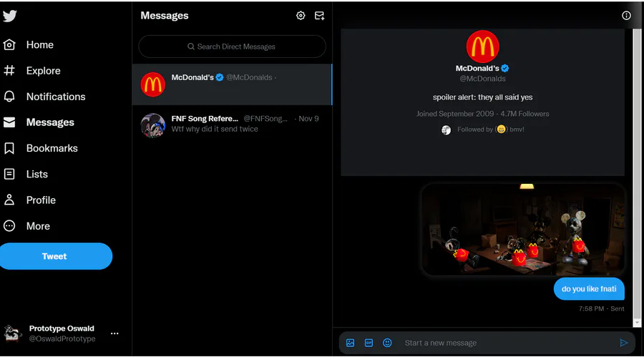
Task: Click the @McDonalds handle in profile card
Action: click(482, 79)
